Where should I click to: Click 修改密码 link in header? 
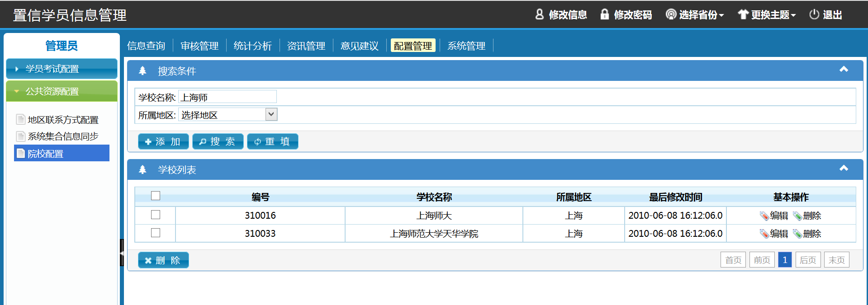pyautogui.click(x=633, y=15)
